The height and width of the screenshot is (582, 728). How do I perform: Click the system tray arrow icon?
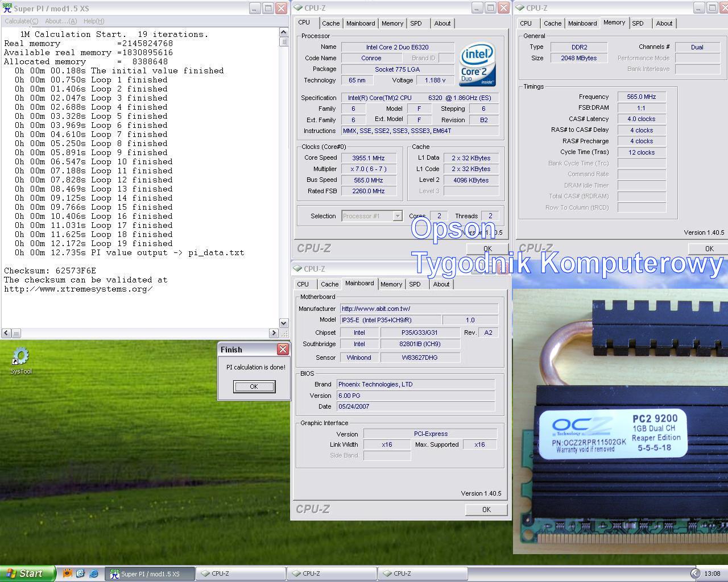tap(695, 573)
